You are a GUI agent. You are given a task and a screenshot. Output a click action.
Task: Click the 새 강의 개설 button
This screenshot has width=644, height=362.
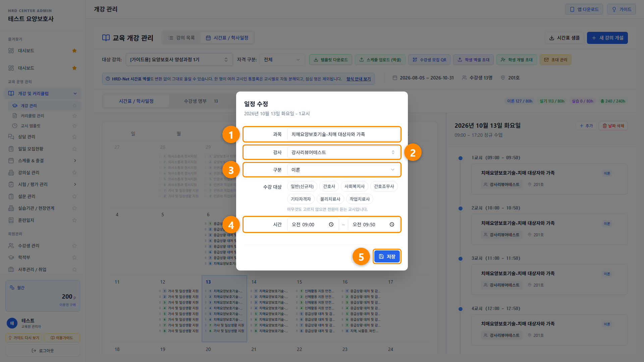pyautogui.click(x=607, y=38)
